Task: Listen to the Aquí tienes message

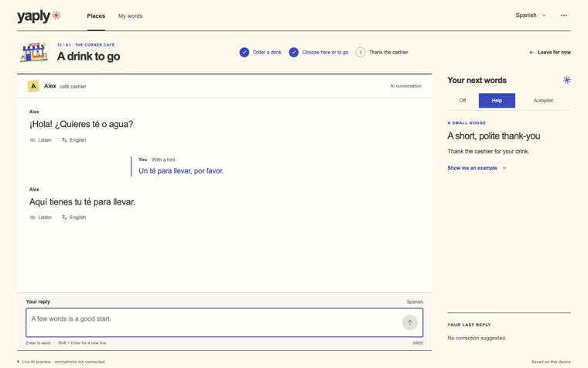Action: point(40,218)
